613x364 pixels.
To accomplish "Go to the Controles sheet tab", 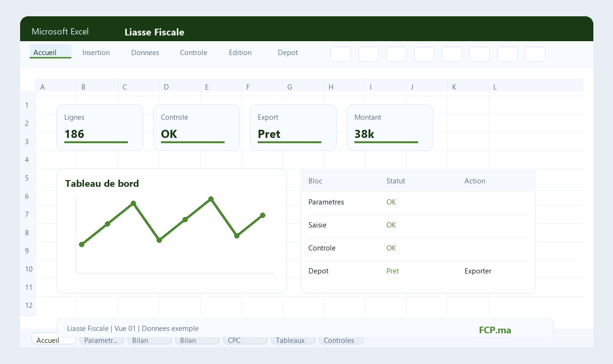I will [341, 340].
